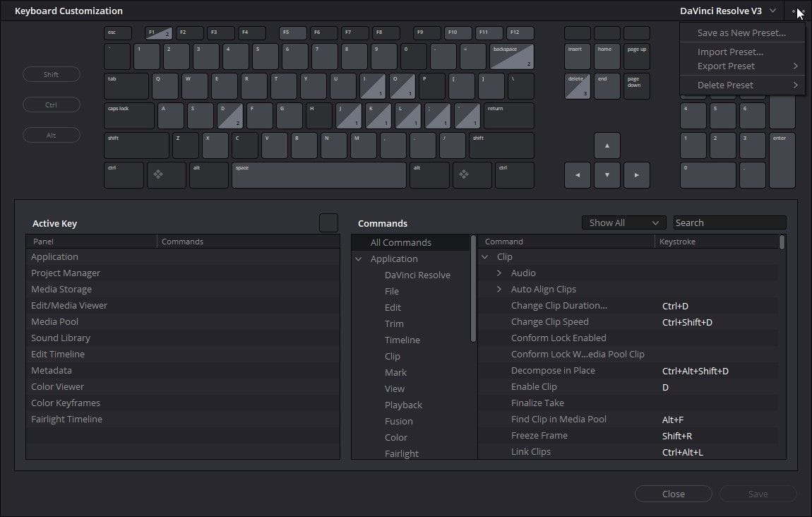Click the backspace key
This screenshot has height=517, width=812.
click(512, 57)
